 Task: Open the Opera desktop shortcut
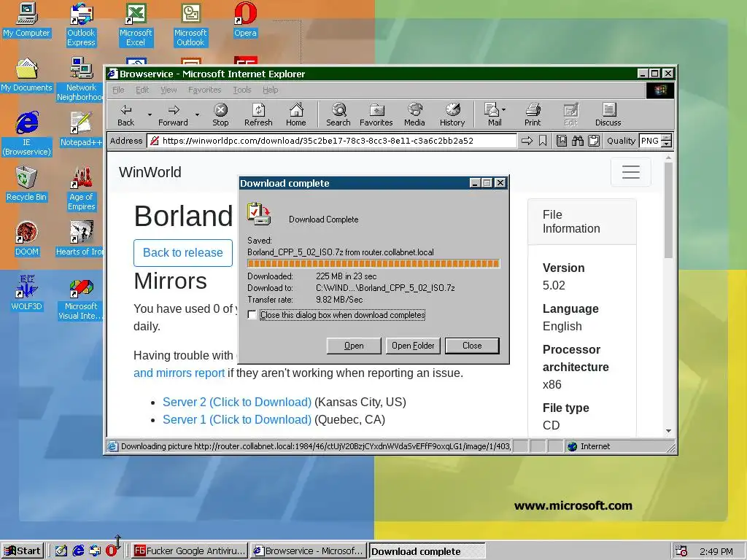245,20
